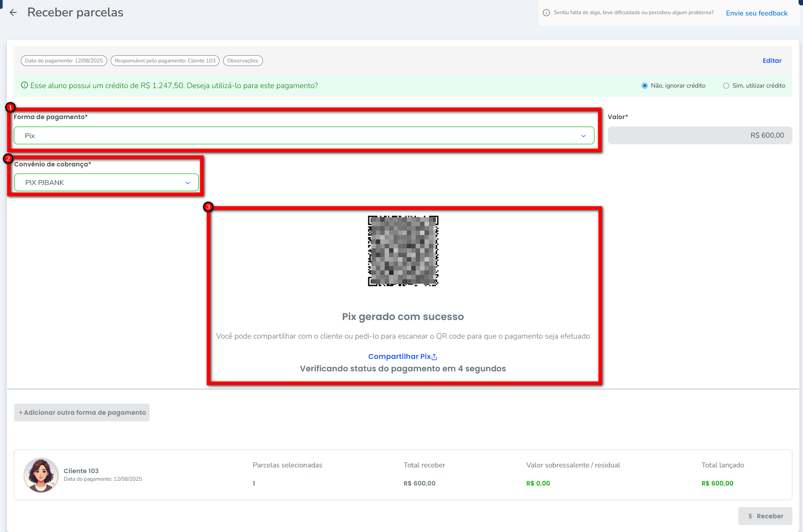Open the 'Envie seu feedback' link
The width and height of the screenshot is (803, 532).
(x=757, y=13)
